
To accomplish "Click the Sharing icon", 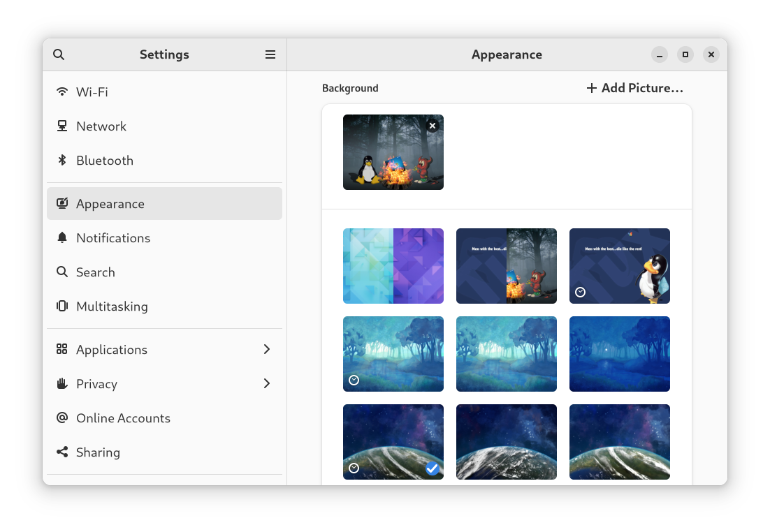I will 62,452.
